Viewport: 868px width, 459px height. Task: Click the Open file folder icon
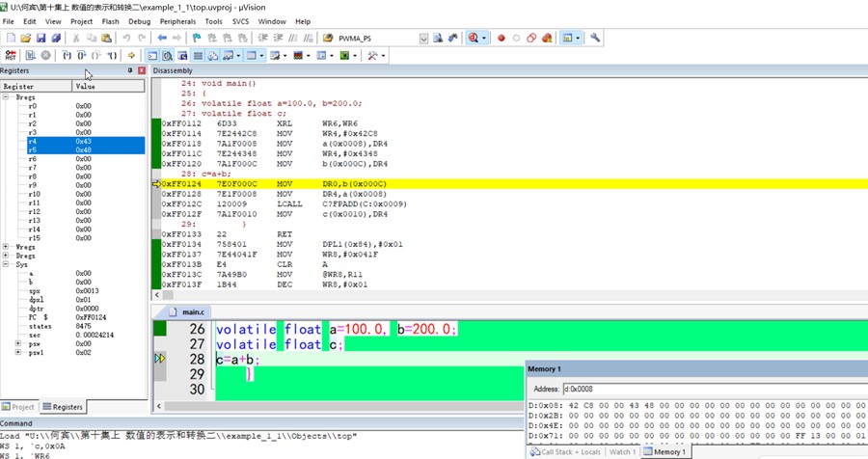pyautogui.click(x=26, y=38)
